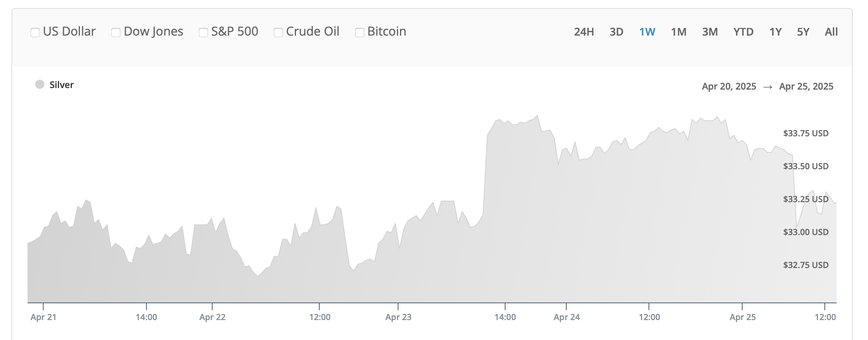The height and width of the screenshot is (340, 868).
Task: Show year-to-date with YTD
Action: point(743,32)
